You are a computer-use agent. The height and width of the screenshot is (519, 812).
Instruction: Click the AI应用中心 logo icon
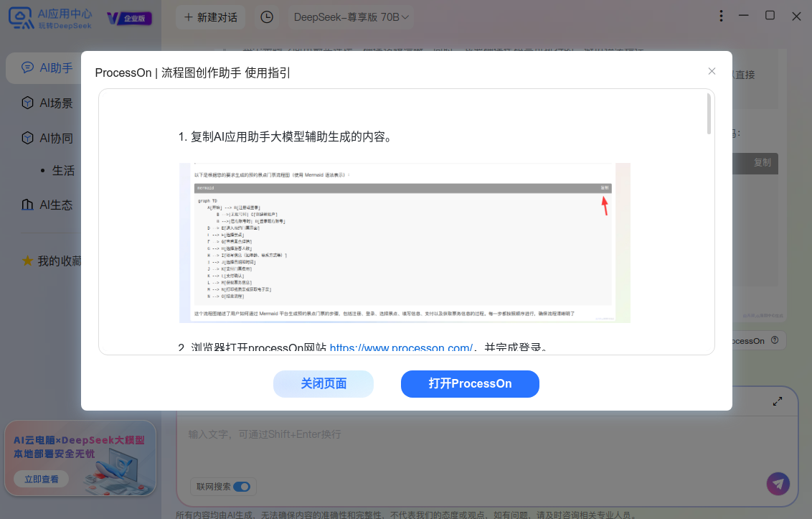click(22, 18)
